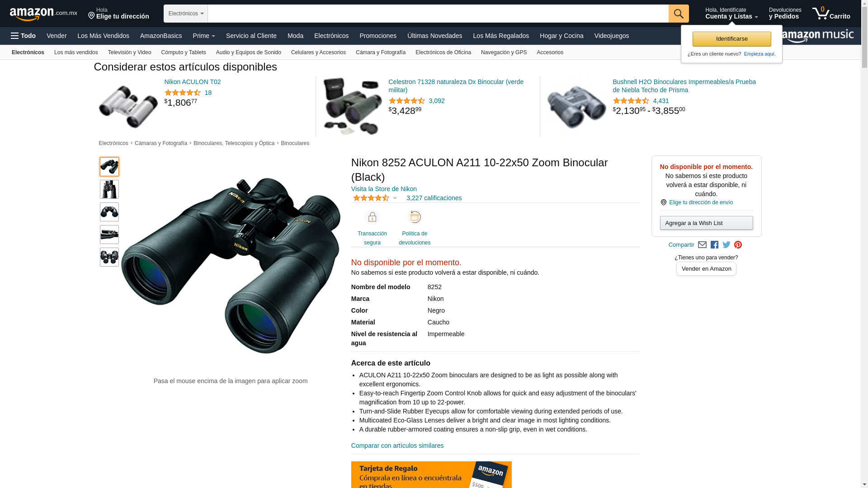The width and height of the screenshot is (868, 488).
Task: Expand the Prime navigation dropdown
Action: pyautogui.click(x=204, y=36)
